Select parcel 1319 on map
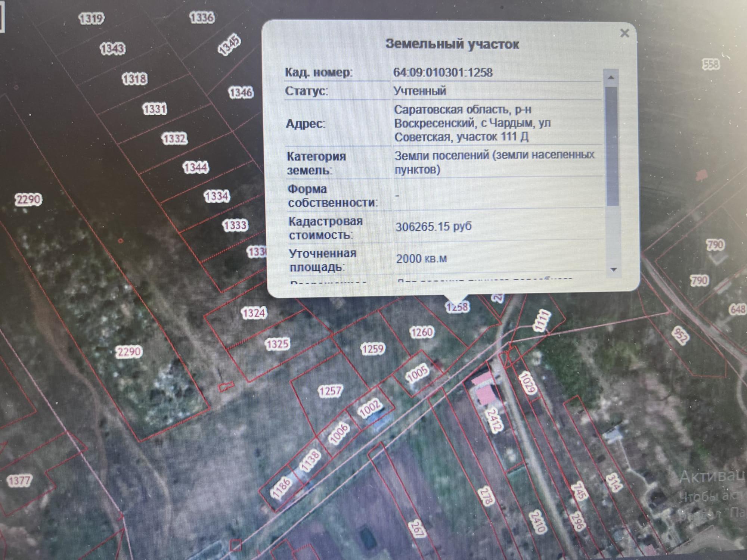The height and width of the screenshot is (560, 747). point(91,18)
